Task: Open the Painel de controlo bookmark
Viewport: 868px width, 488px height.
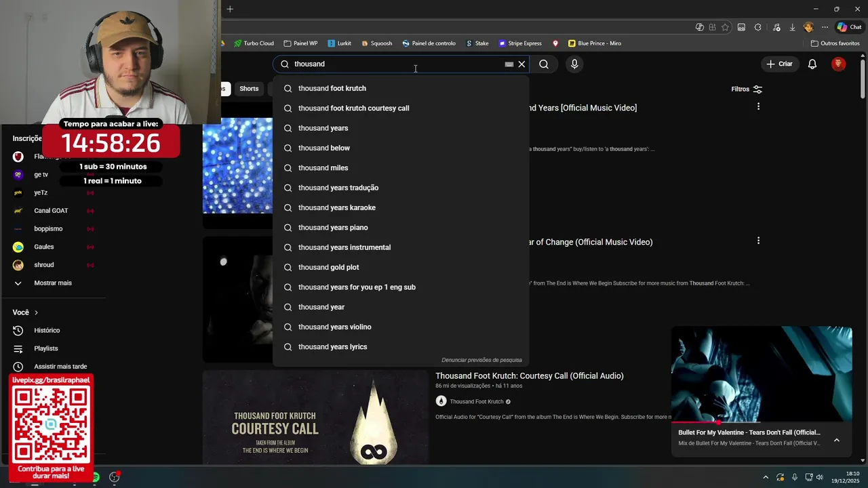Action: (429, 43)
